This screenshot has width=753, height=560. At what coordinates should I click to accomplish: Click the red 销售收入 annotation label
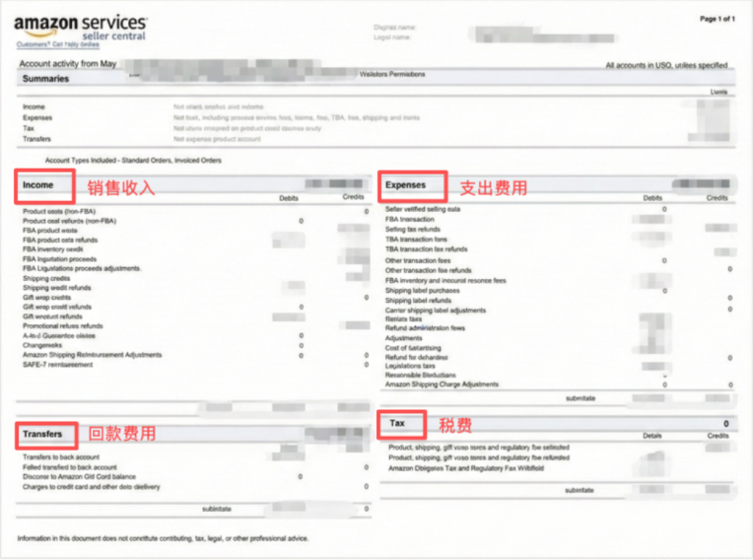coord(122,187)
